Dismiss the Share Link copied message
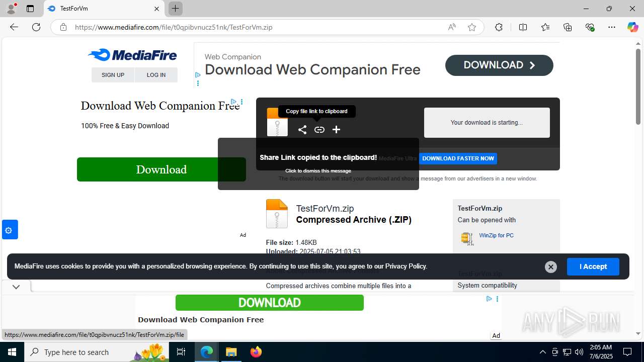The width and height of the screenshot is (644, 362). tap(318, 164)
